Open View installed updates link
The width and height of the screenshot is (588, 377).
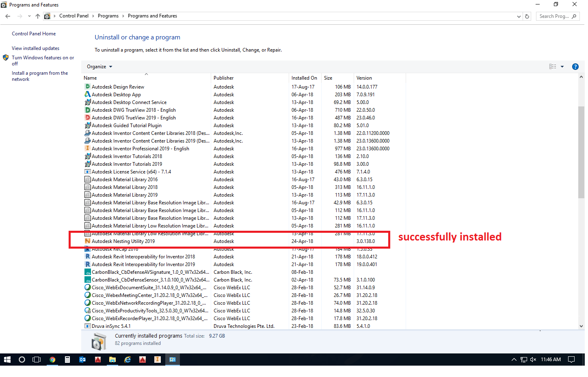point(35,48)
